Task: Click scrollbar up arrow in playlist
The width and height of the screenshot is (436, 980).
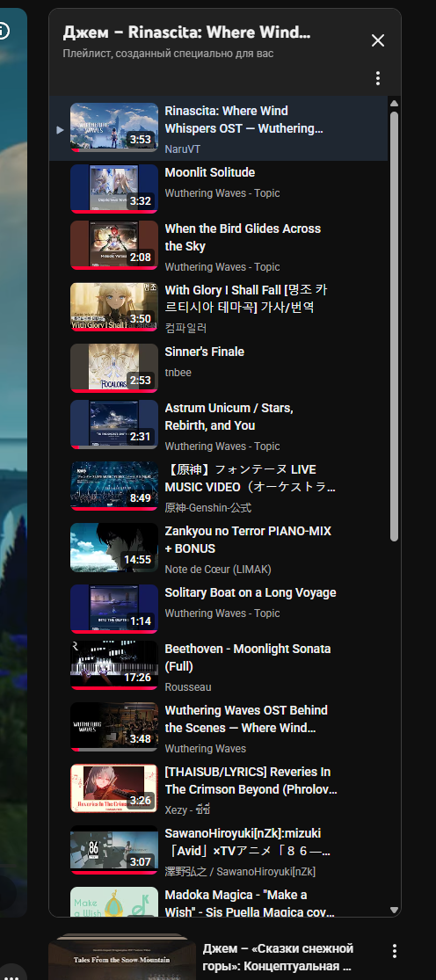Action: pos(394,104)
